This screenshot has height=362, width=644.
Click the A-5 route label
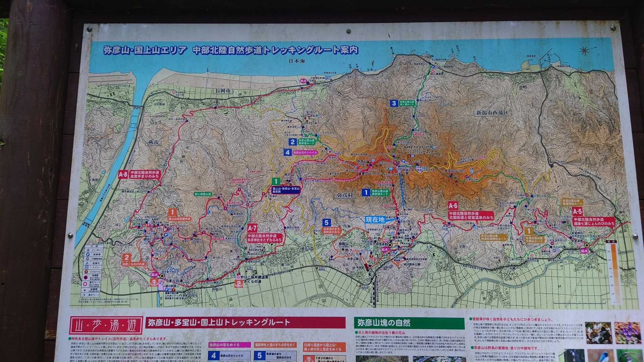pyautogui.click(x=577, y=212)
